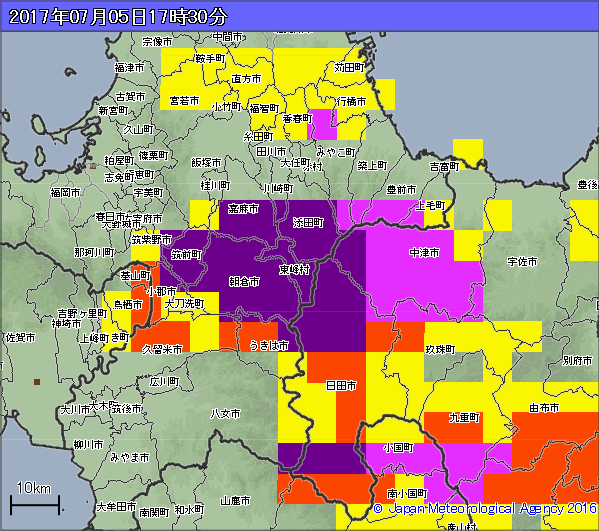
Task: Click the timestamp header 2017年07月05日17時30分
Action: [118, 17]
